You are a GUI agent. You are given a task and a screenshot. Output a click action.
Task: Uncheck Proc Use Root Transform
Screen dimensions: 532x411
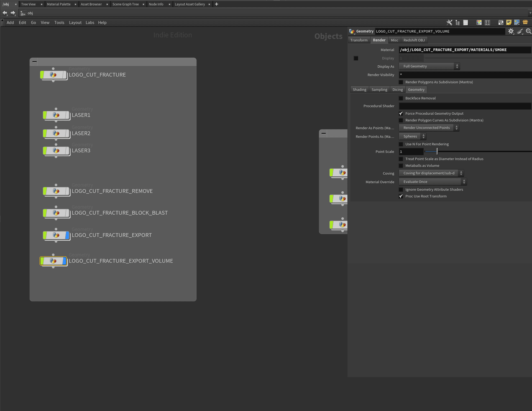401,196
